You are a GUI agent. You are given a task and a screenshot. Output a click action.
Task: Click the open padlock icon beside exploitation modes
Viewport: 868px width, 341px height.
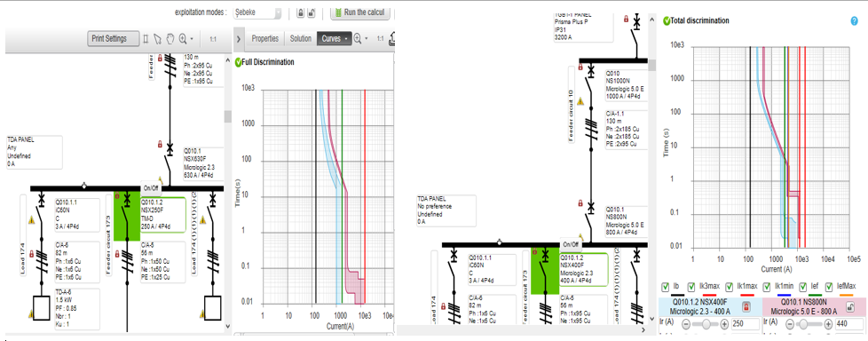[x=312, y=12]
